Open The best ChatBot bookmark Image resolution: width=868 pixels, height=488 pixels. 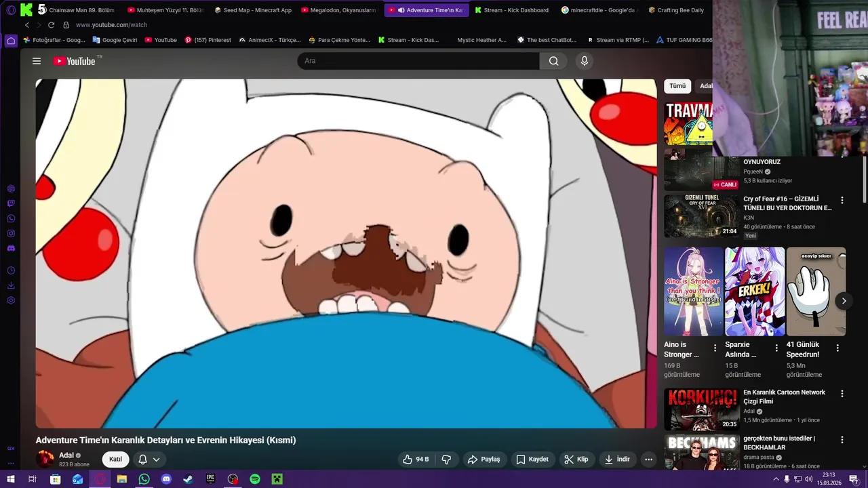point(547,40)
